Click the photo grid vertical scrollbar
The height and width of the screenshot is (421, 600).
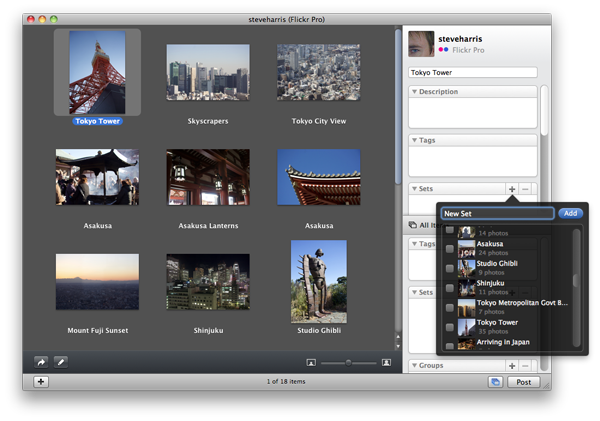coord(398,107)
